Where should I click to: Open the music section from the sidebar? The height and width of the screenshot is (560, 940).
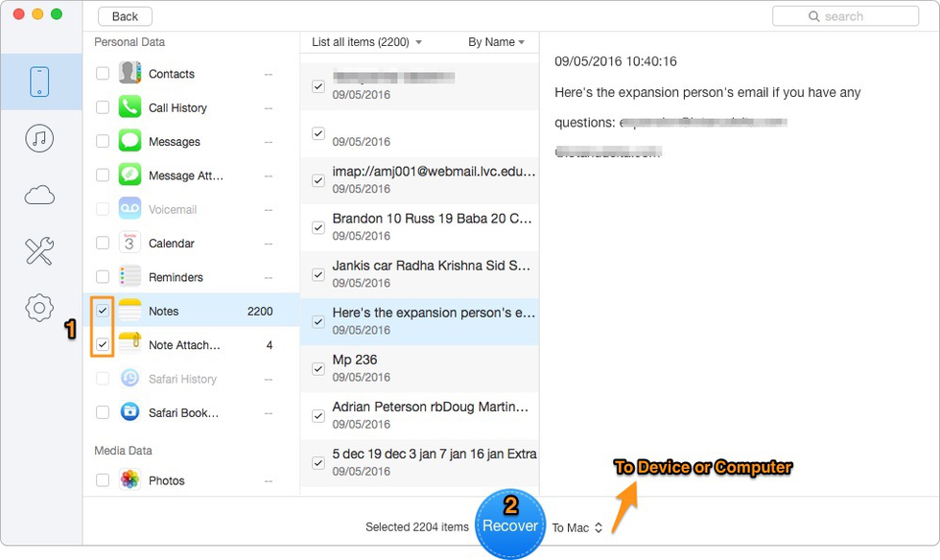(38, 138)
